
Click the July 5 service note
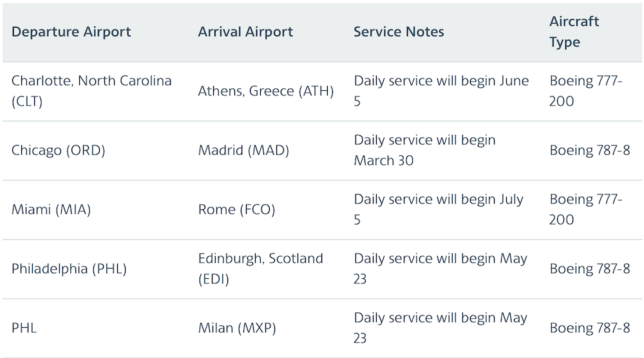tap(439, 209)
